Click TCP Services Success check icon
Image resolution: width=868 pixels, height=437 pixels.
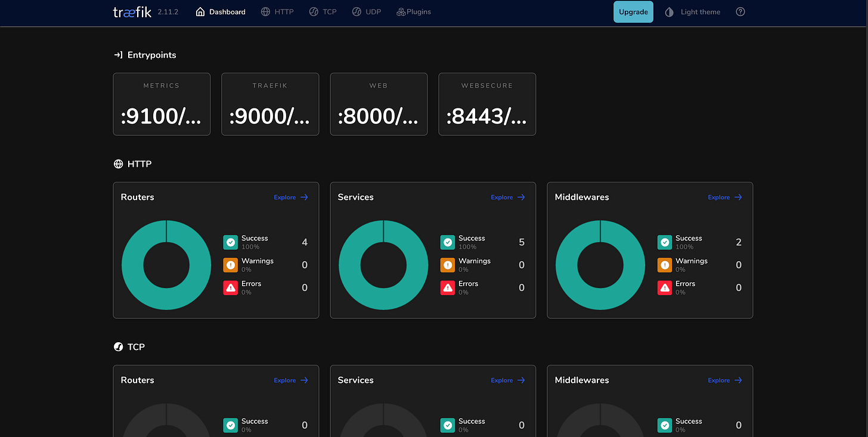[x=448, y=425]
